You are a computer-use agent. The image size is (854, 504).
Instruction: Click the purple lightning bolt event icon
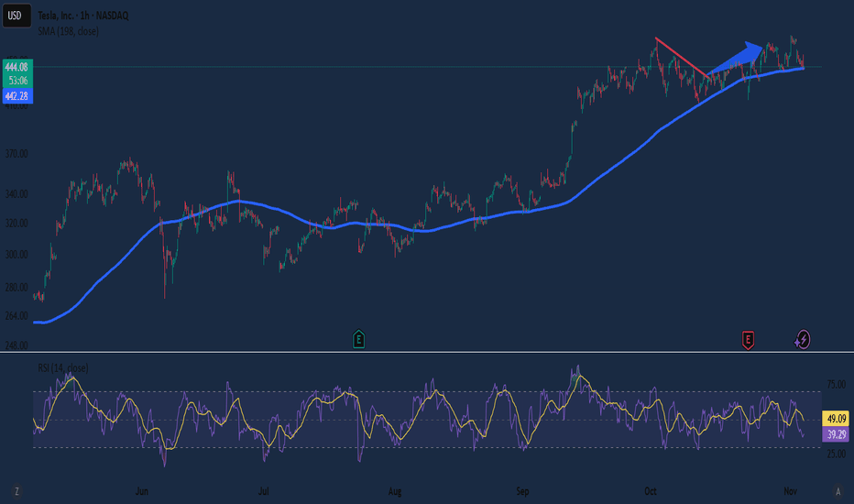pos(802,340)
